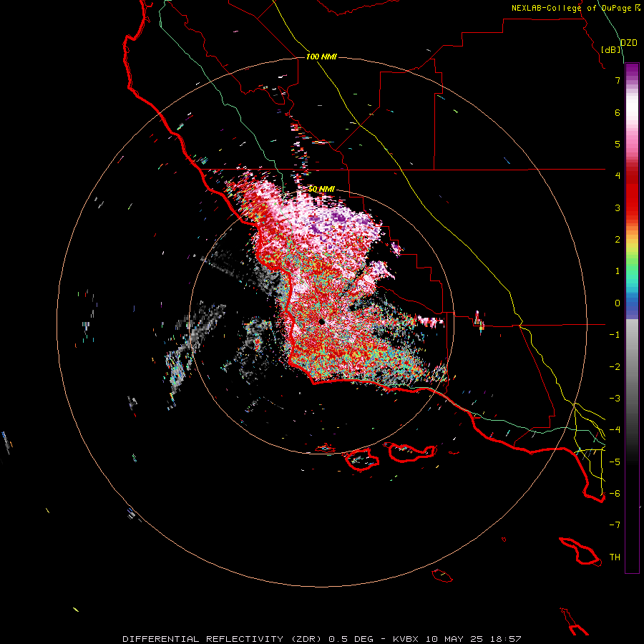Click the NEXLAB-College of DuPage credit text
Viewport: 644px width, 644px height.
coord(576,8)
